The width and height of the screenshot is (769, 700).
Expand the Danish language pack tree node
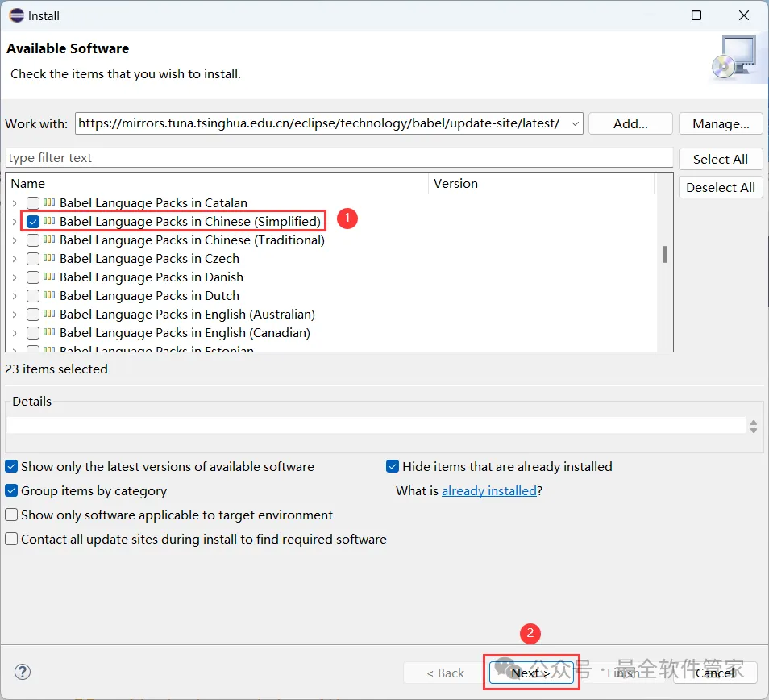tap(15, 277)
